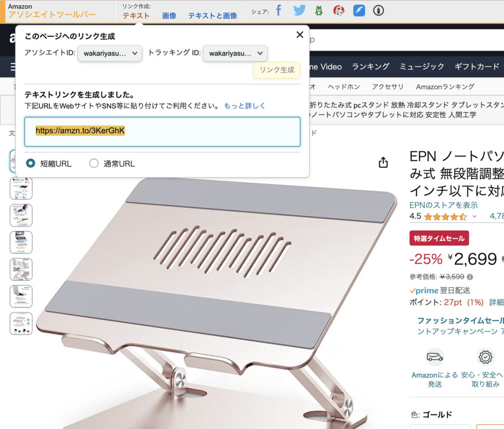Open the アソシエイトID dropdown
The height and width of the screenshot is (429, 504).
(x=110, y=53)
